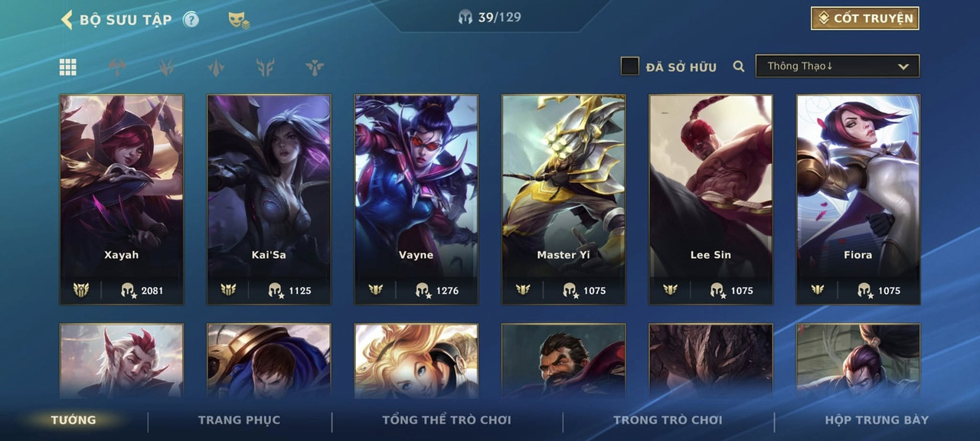The width and height of the screenshot is (980, 441).
Task: Click the mask and coins icon
Action: pyautogui.click(x=239, y=21)
